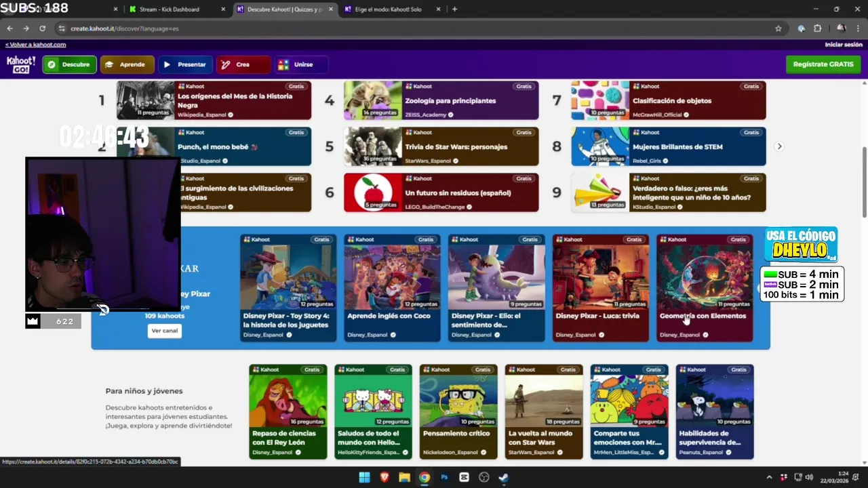The image size is (868, 488).
Task: Click the Volver a kahoot.com link
Action: click(35, 45)
